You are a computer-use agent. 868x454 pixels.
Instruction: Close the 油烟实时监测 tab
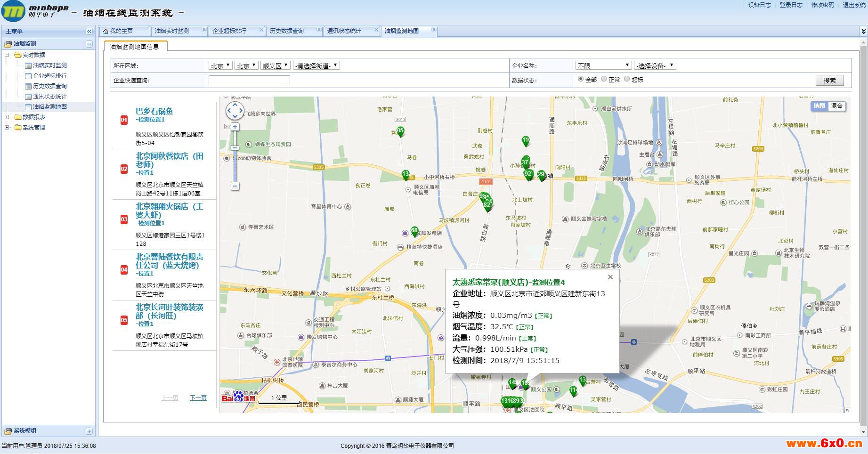[x=204, y=30]
